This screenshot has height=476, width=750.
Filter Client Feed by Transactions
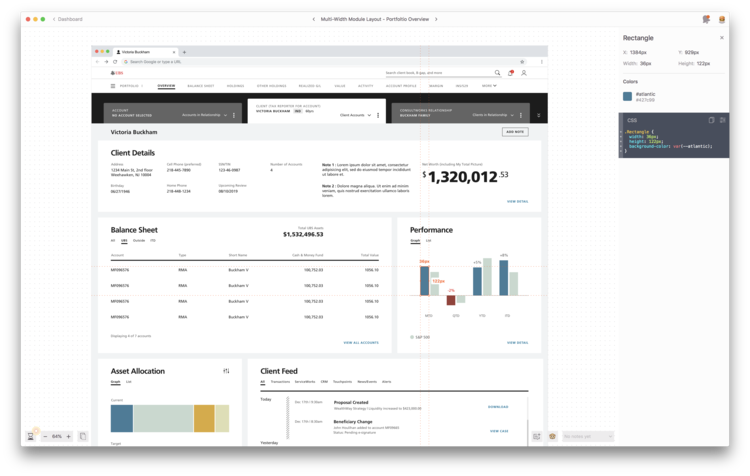[280, 382]
